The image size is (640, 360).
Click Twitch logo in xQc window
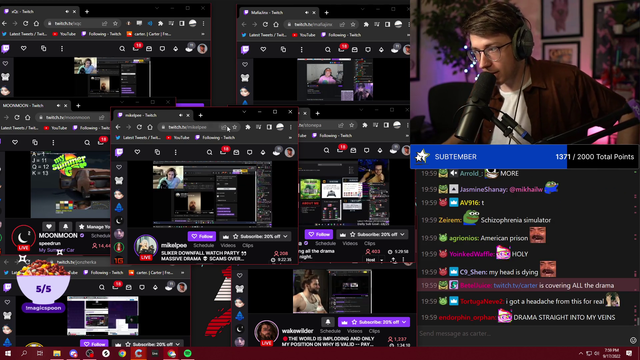[6, 49]
